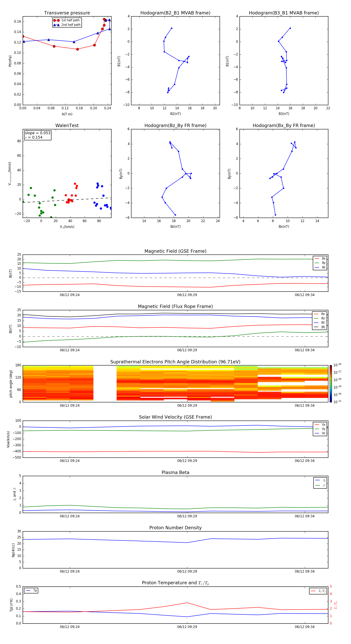
Task: Click 'Hodogram(Bx_By FR frame)' title
Action: pos(284,125)
